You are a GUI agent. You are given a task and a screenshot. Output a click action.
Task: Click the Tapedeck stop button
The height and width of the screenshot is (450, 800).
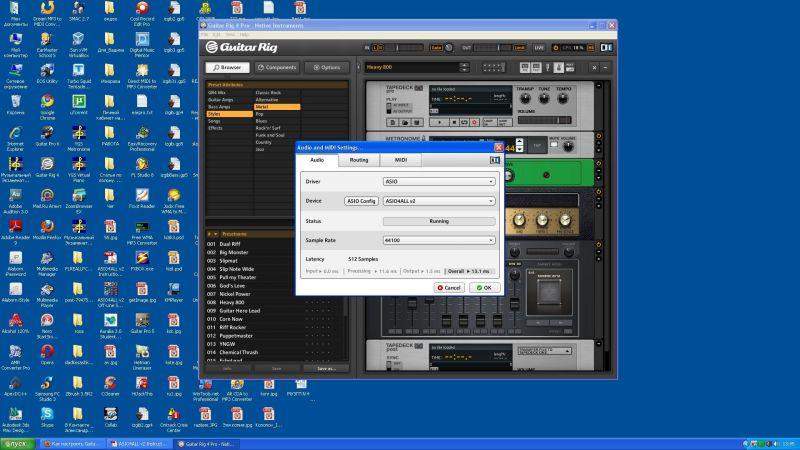(454, 122)
